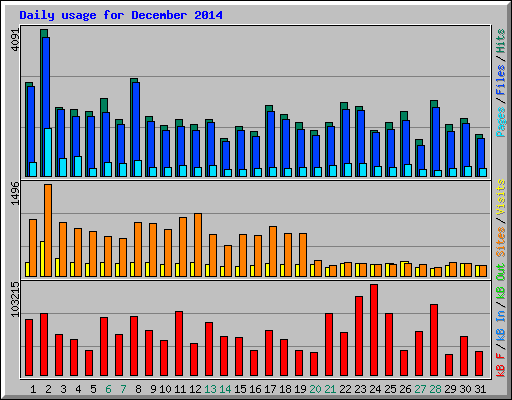
Task: Click the red KB bar for day 31
Action: [479, 364]
